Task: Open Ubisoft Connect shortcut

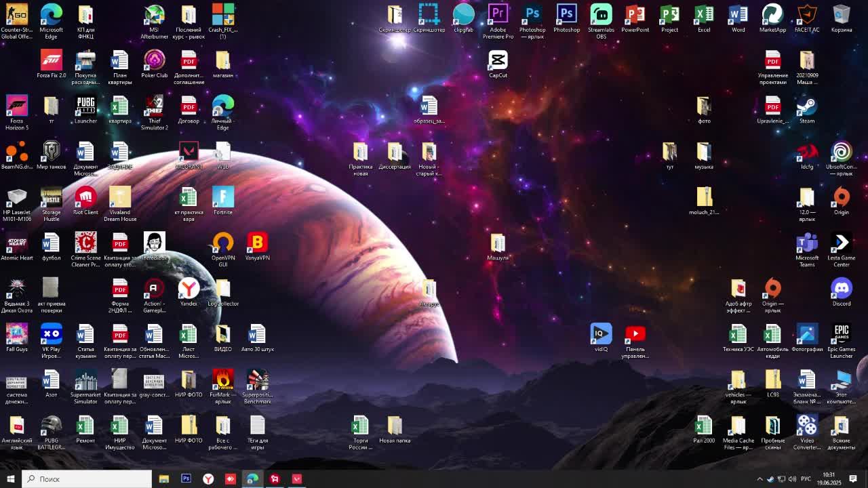Action: tap(841, 158)
